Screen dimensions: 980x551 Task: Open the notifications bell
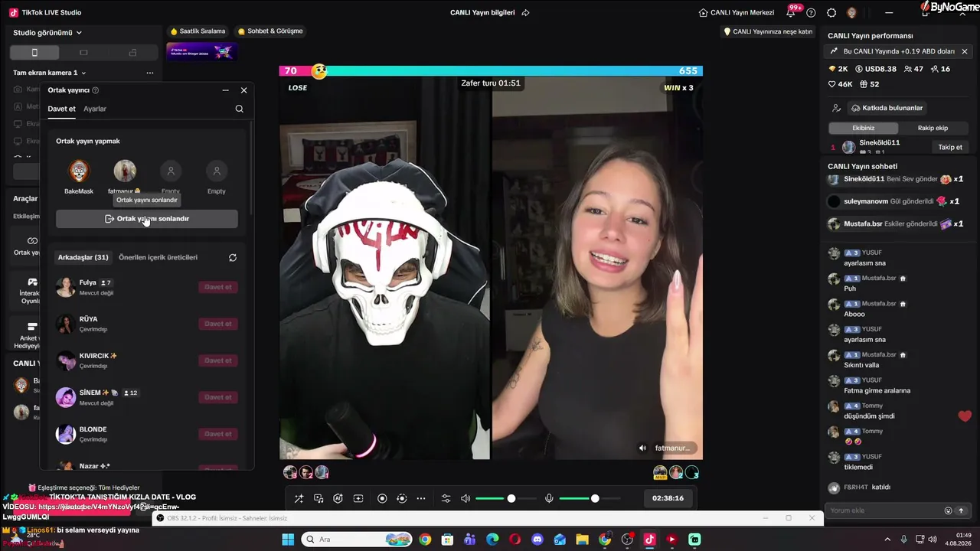[x=791, y=13]
